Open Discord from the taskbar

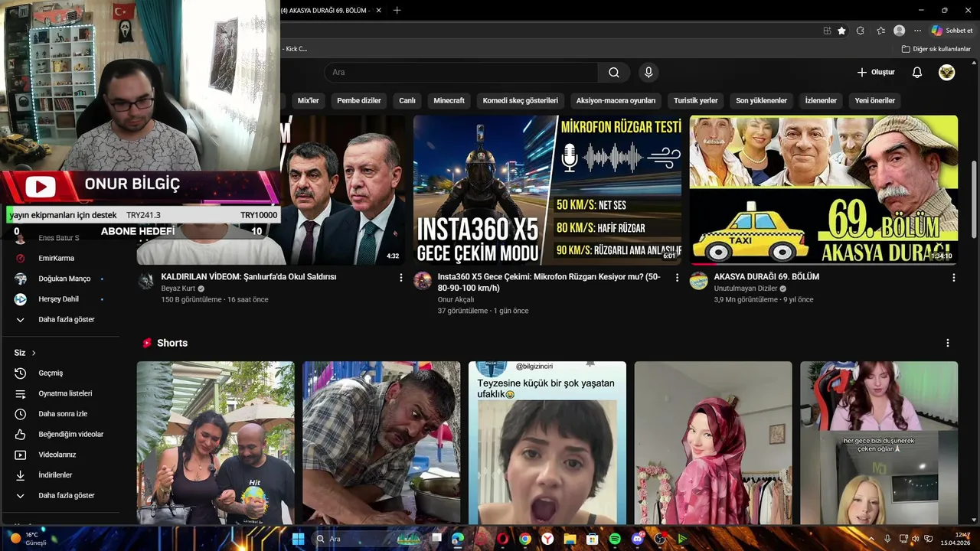pos(638,539)
